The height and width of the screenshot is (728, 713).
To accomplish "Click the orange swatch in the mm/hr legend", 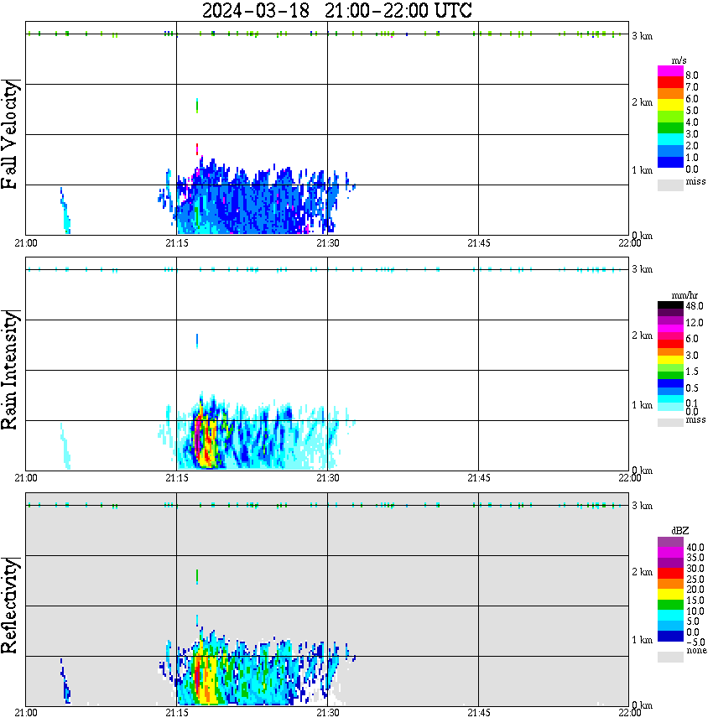I will [x=670, y=352].
